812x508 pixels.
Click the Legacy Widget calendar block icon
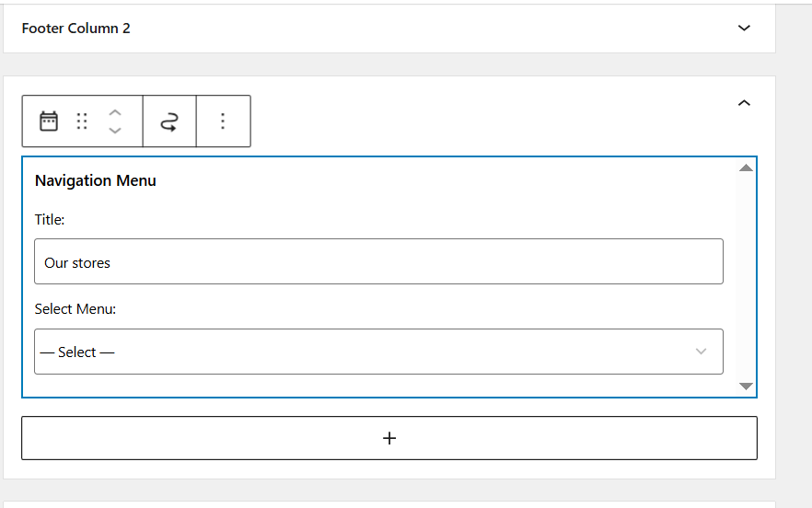click(x=49, y=121)
